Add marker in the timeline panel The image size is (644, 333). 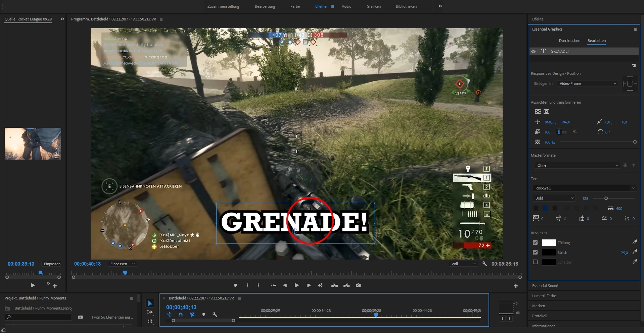coord(203,315)
